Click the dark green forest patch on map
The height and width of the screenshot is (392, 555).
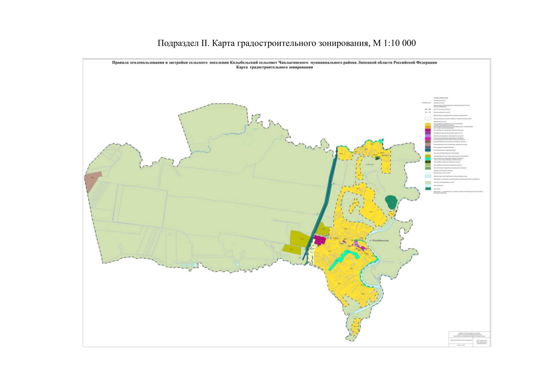(390, 202)
